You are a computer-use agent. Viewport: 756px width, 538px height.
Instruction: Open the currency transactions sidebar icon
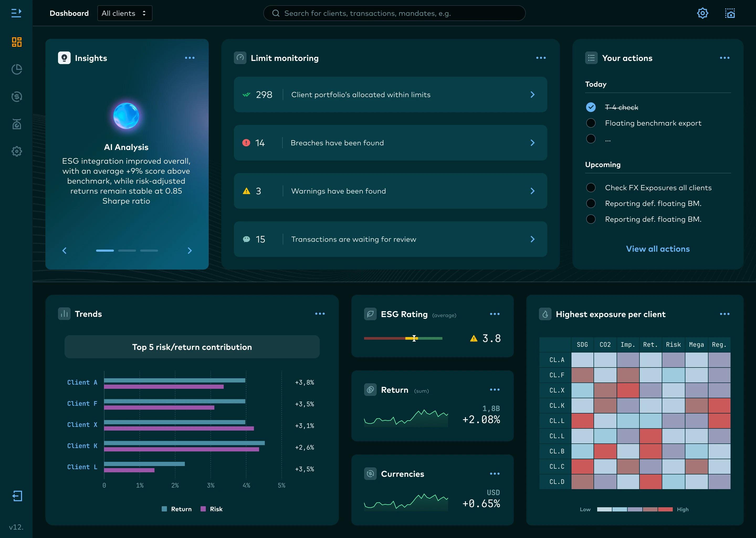(17, 97)
